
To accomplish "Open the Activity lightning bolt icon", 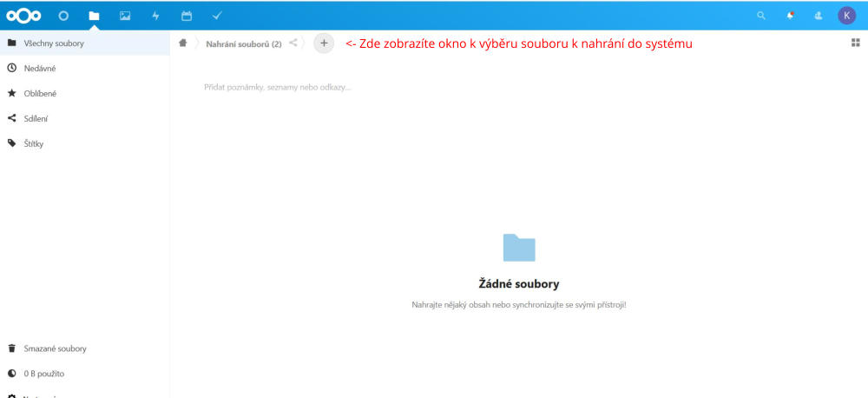I will click(x=155, y=16).
